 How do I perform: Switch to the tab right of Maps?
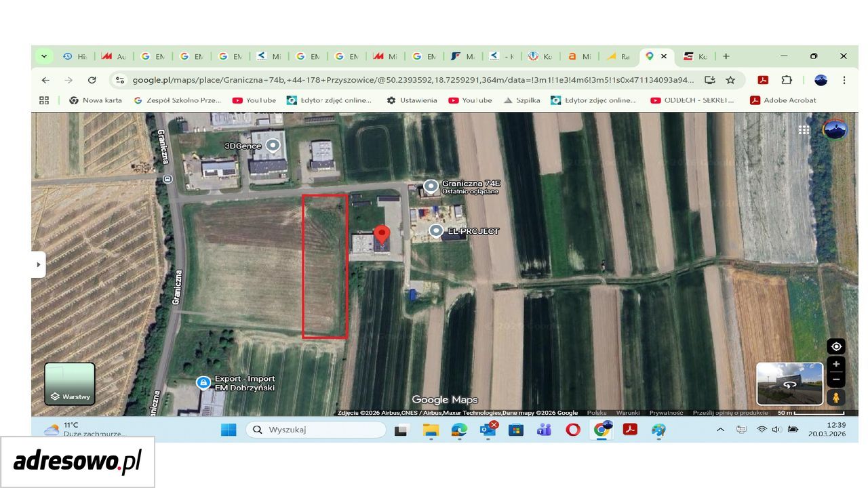coord(695,56)
